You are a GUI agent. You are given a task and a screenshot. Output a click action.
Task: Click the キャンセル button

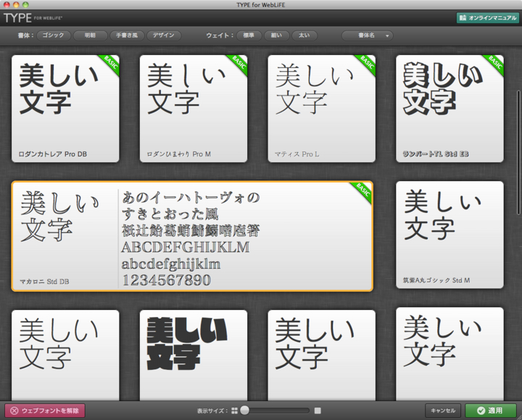click(442, 411)
